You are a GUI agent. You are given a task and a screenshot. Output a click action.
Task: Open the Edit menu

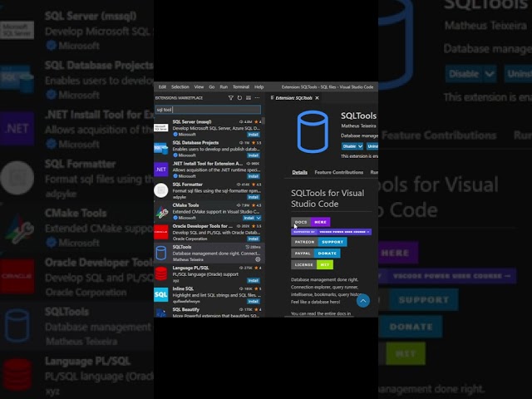(x=163, y=86)
